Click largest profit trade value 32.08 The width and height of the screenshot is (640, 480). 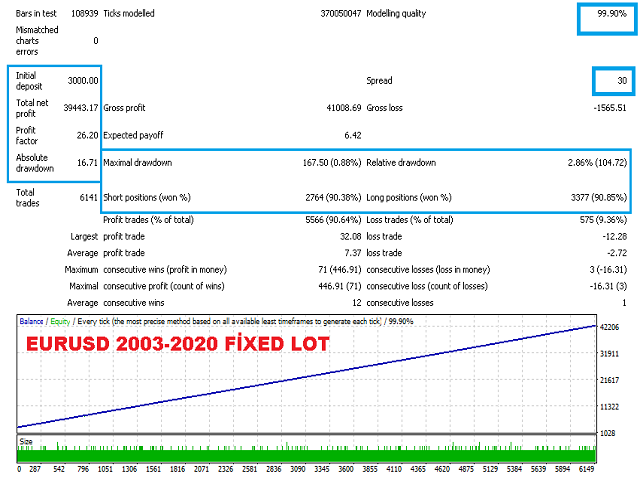click(351, 236)
